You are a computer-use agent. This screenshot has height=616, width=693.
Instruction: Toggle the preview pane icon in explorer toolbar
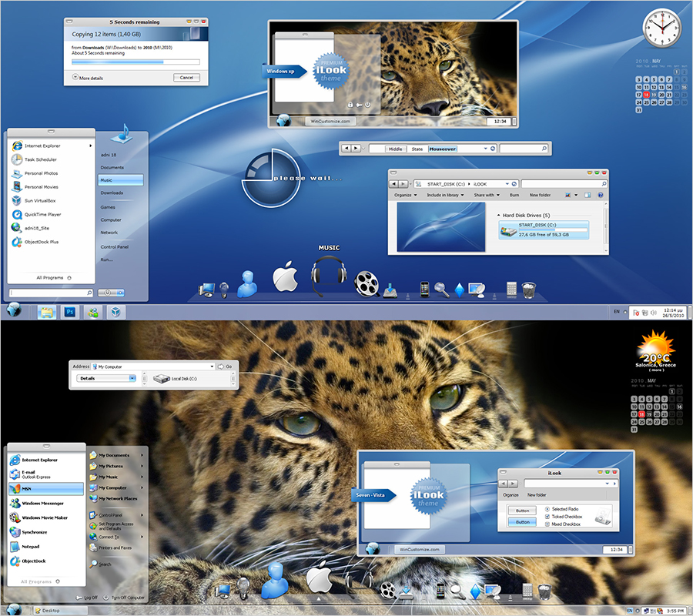pos(588,195)
